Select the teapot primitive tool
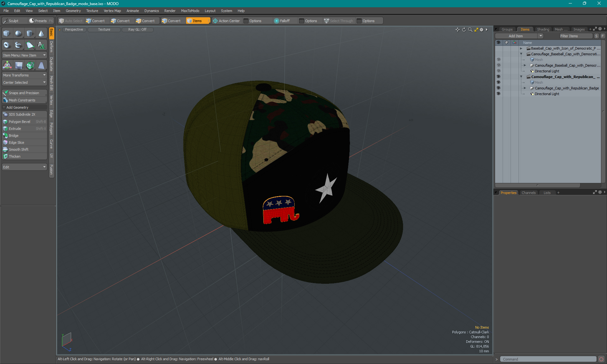Image resolution: width=607 pixels, height=364 pixels. (18, 45)
